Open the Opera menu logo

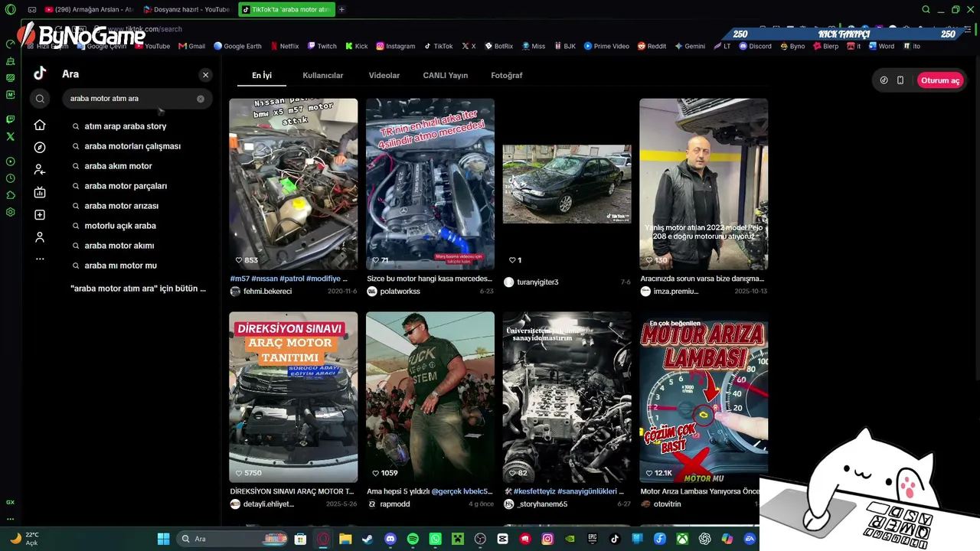click(10, 10)
